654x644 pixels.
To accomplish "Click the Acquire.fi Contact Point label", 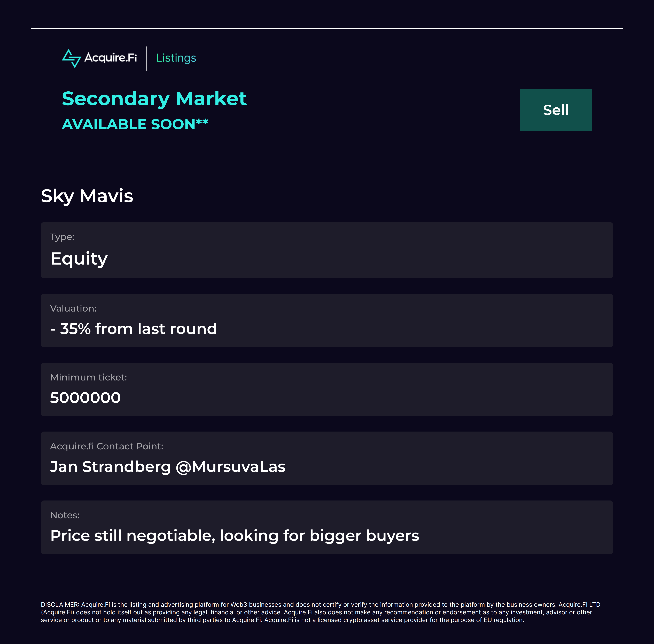I will tap(107, 447).
